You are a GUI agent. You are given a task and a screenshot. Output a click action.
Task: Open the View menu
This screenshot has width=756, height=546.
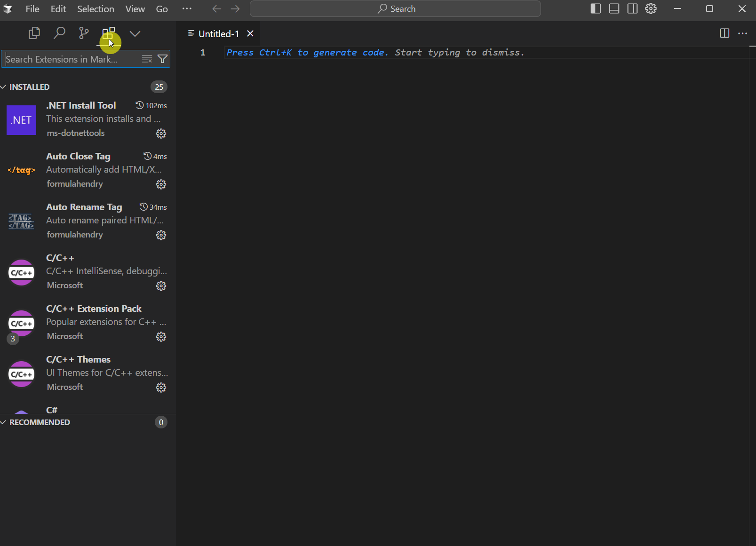[135, 9]
